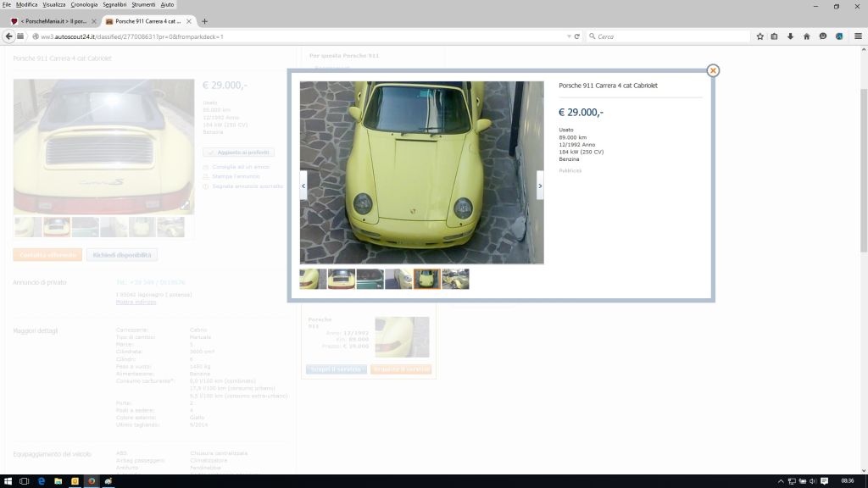Go to home page icon
This screenshot has width=868, height=488.
click(x=807, y=36)
